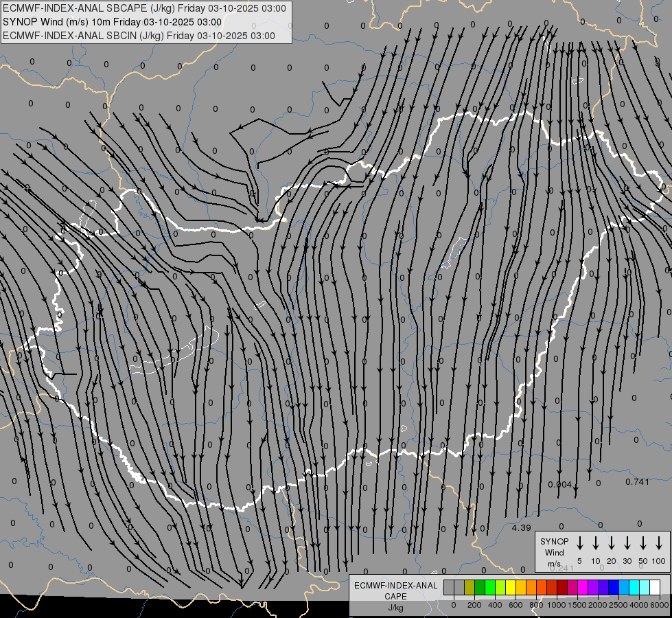Click the 1000 tick label on CAPE scale
The height and width of the screenshot is (618, 672).
pos(557,604)
